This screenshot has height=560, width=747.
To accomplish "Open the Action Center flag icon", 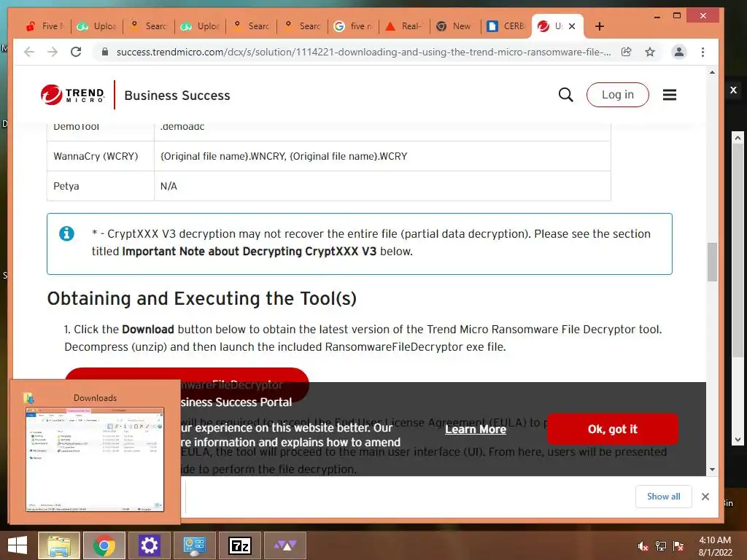I will coord(678,546).
